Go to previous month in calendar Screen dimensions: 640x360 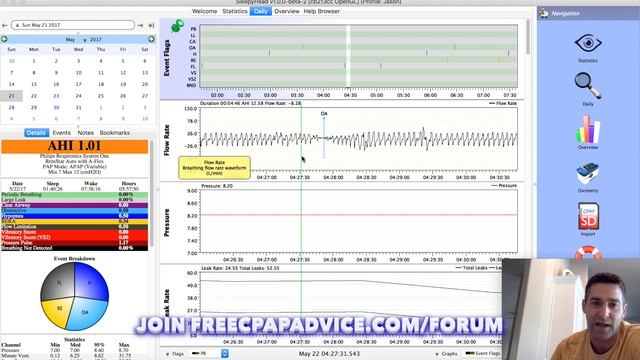(4, 39)
